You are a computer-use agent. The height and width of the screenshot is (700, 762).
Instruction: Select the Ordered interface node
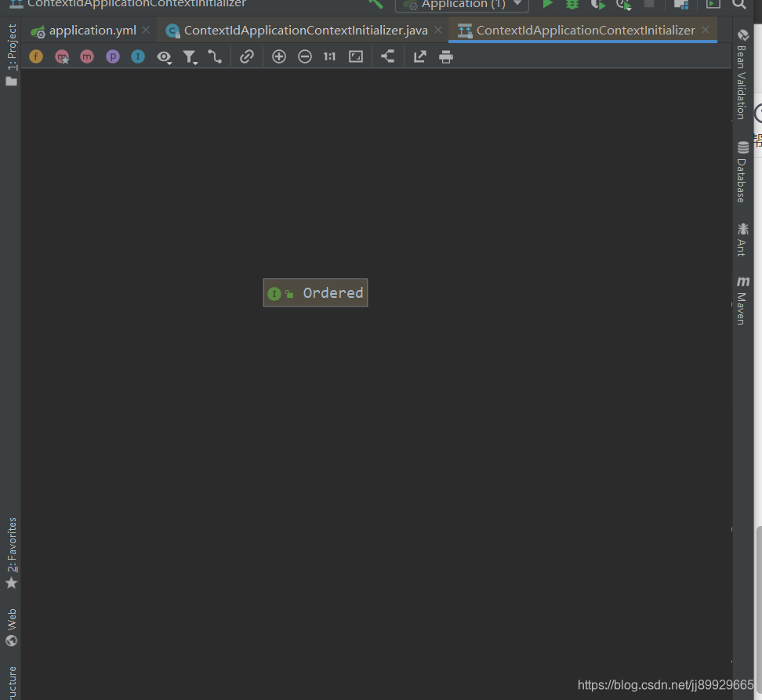click(315, 293)
